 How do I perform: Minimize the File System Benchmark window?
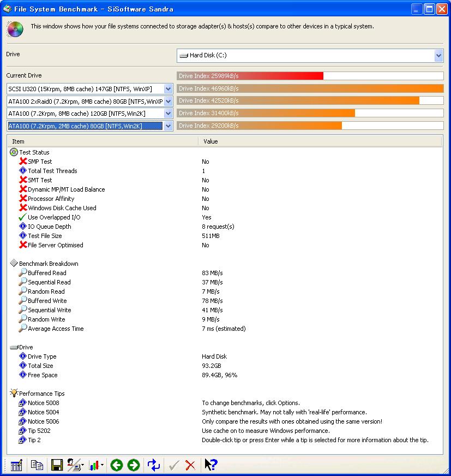click(417, 9)
